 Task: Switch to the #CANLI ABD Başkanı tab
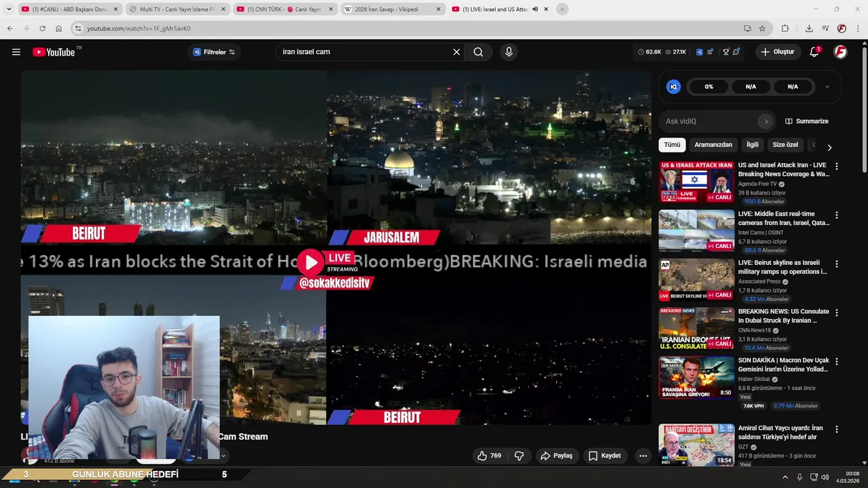tap(69, 9)
